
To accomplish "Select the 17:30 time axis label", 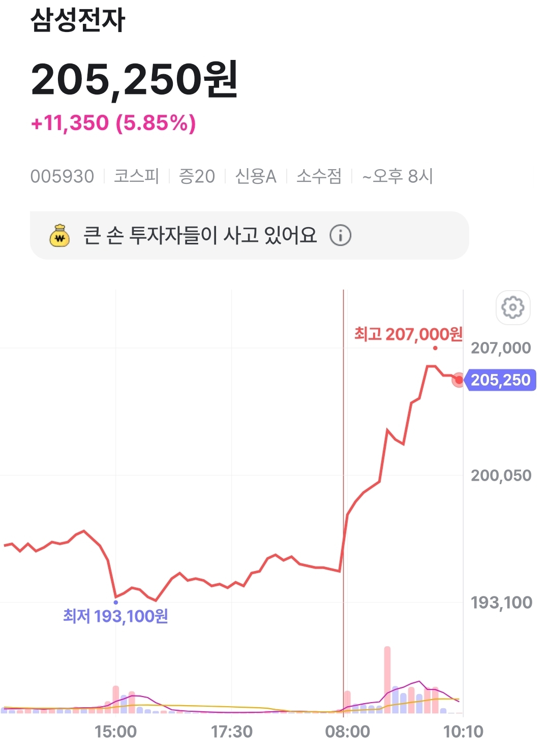I will [x=232, y=732].
